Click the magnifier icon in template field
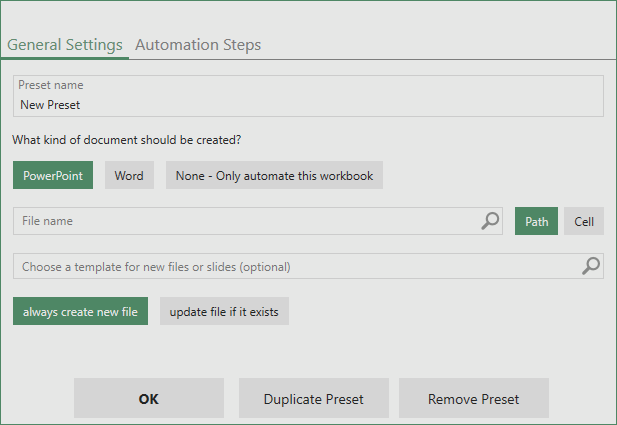Screen dimensions: 617x425 pos(591,266)
